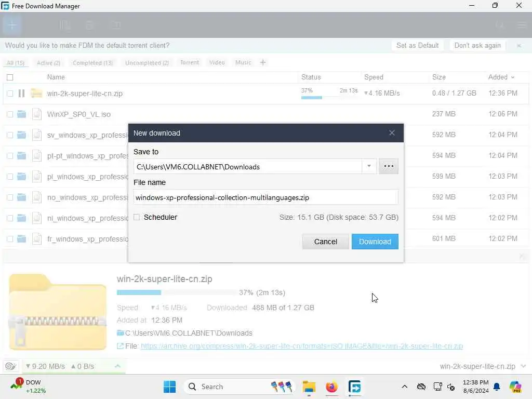Viewport: 532px width, 399px height.
Task: Edit the File name input field
Action: [265, 197]
